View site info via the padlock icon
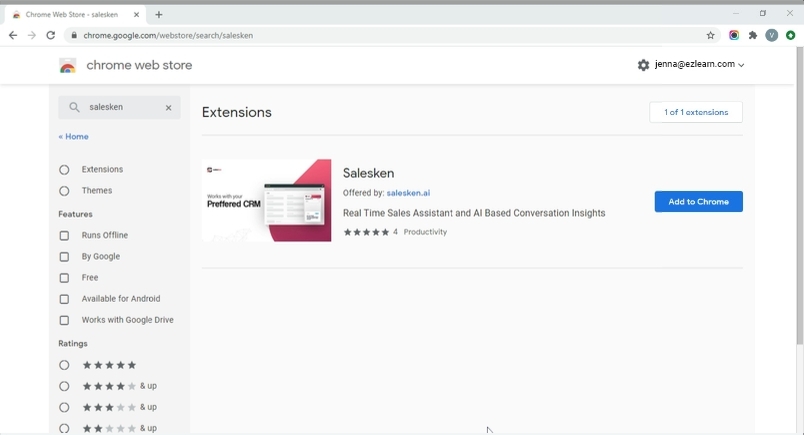This screenshot has width=804, height=435. (x=74, y=35)
